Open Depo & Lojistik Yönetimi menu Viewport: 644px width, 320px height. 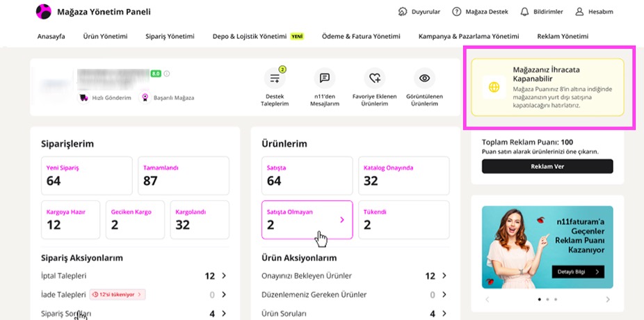point(249,36)
